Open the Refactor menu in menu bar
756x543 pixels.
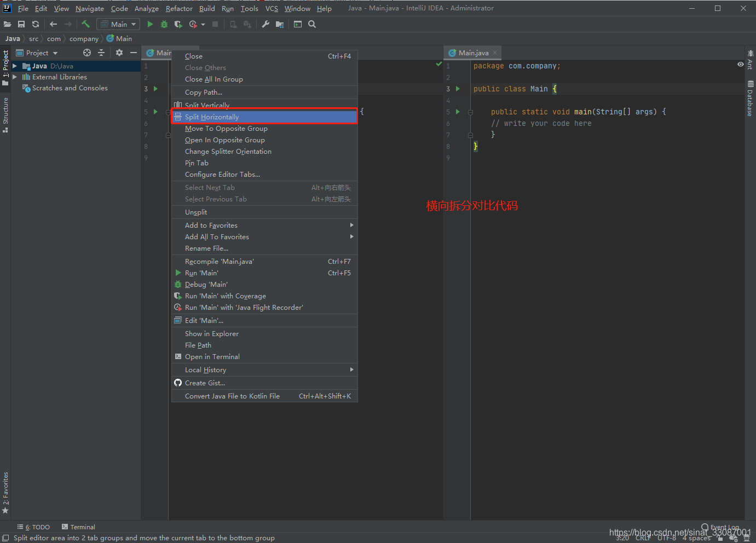179,8
